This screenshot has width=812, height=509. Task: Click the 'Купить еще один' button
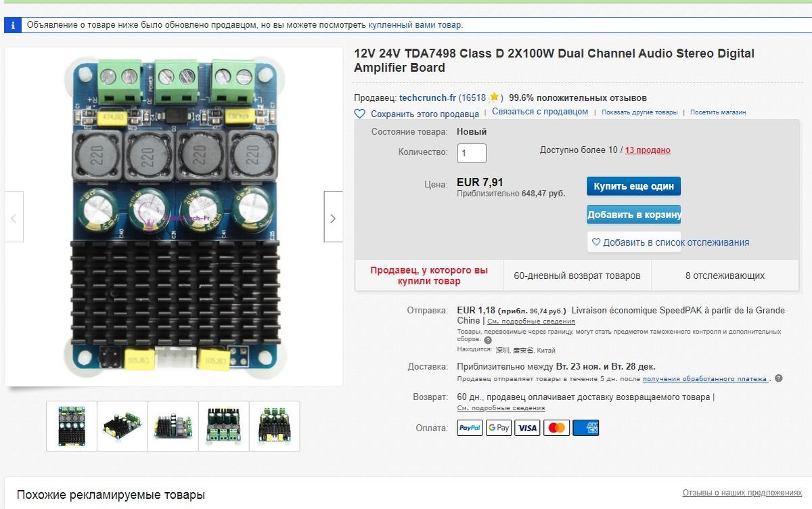[634, 186]
